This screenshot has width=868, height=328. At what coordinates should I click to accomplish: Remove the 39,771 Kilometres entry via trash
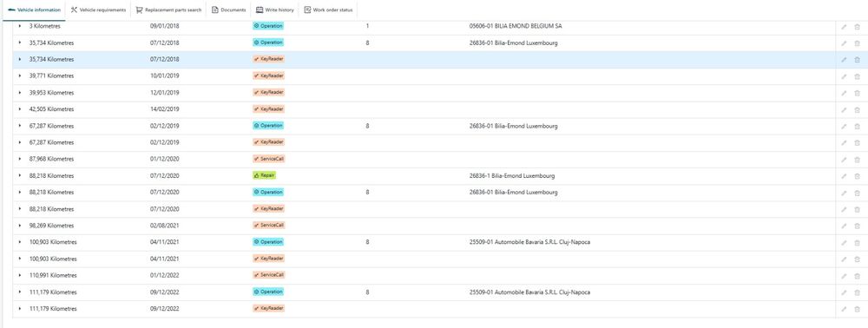point(857,76)
